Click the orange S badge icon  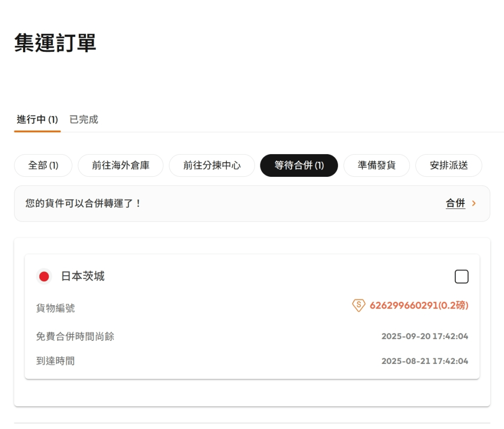tap(358, 305)
